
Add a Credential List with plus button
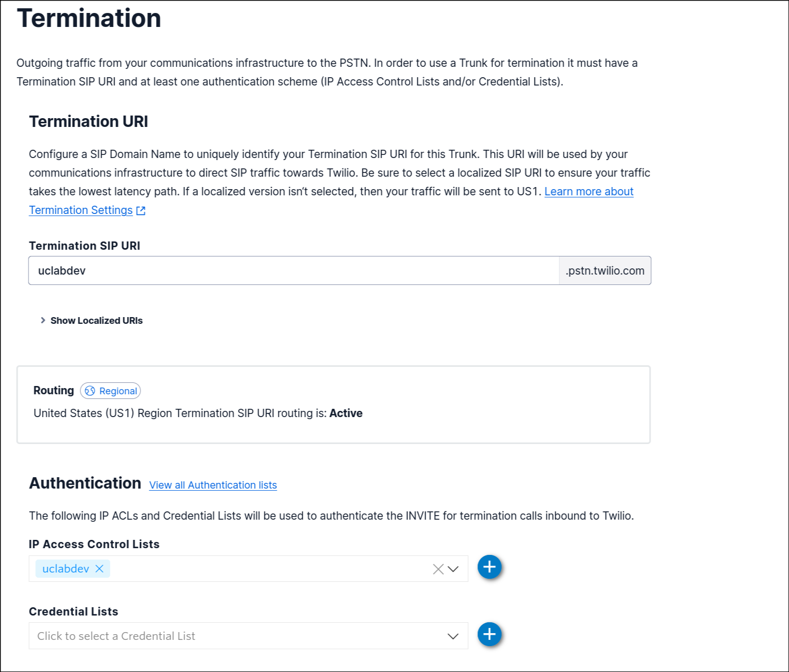[x=489, y=634]
